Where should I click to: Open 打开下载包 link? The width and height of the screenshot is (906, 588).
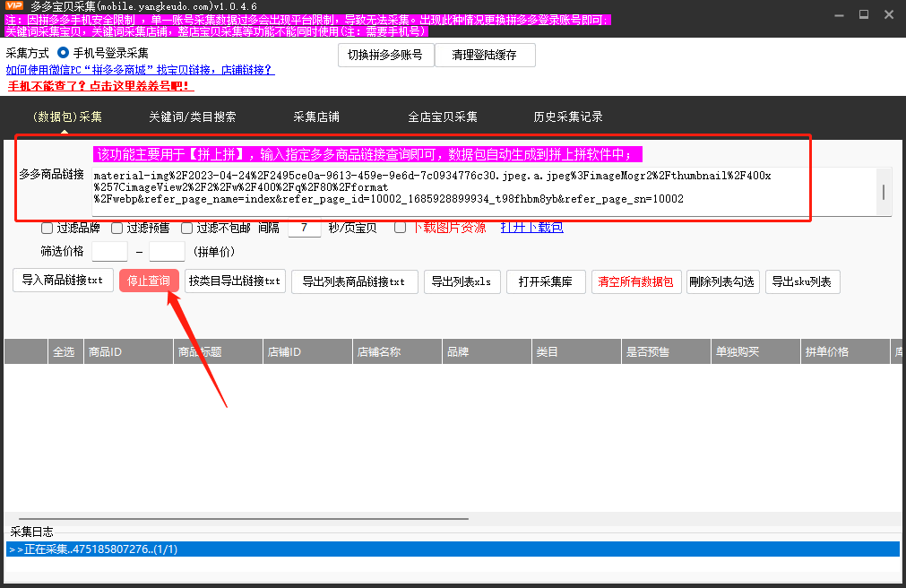(532, 227)
